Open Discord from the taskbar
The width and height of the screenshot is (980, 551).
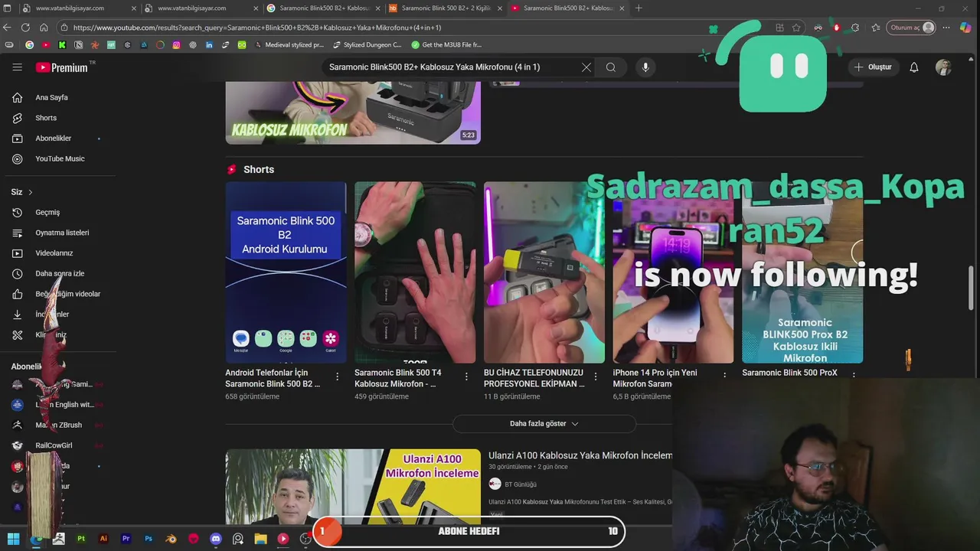pos(216,539)
